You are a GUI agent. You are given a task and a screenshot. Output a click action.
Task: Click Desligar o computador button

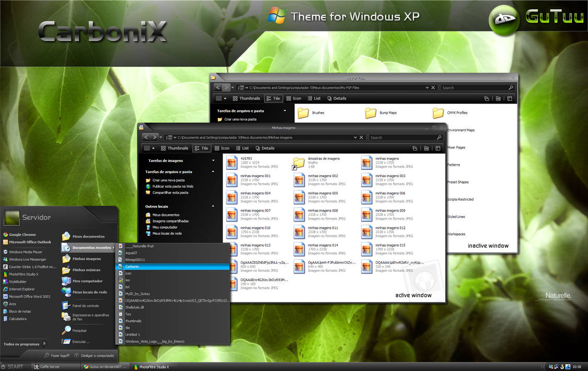click(x=94, y=355)
